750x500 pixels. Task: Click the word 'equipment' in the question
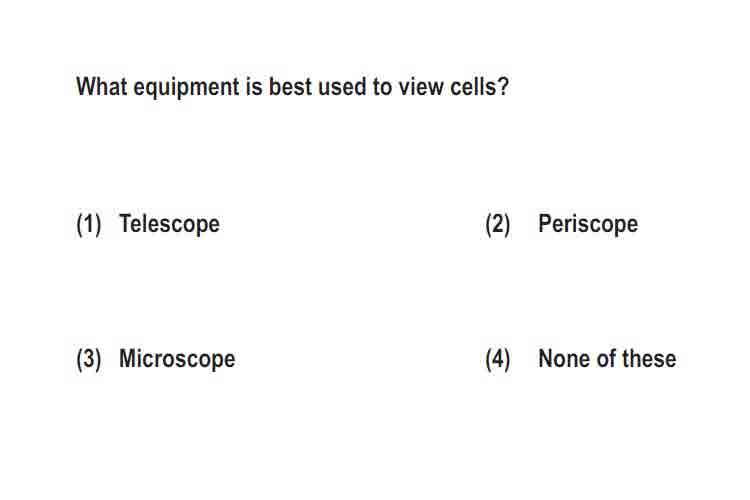tap(187, 88)
